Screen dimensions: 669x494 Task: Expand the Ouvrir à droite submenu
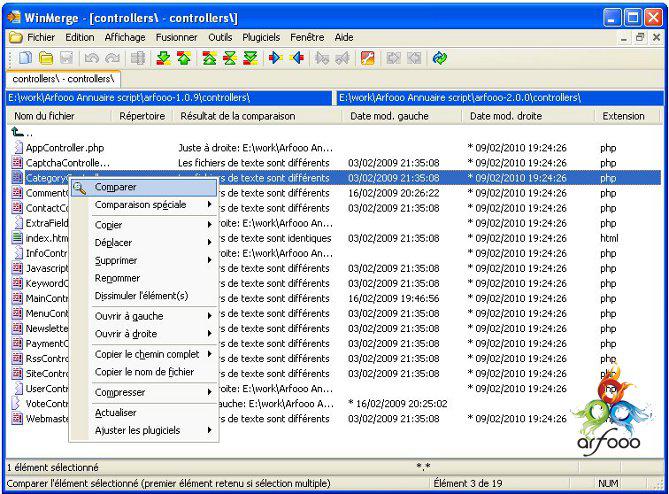[x=143, y=334]
